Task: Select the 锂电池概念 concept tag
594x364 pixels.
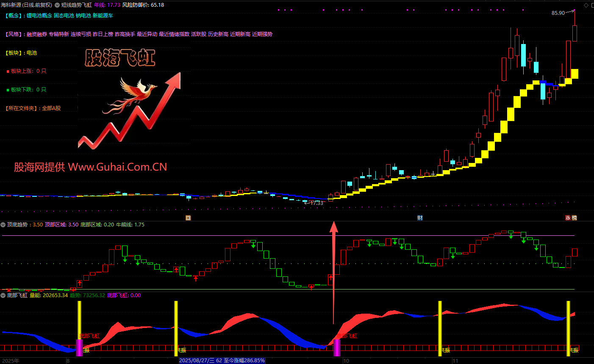Action: pos(39,16)
